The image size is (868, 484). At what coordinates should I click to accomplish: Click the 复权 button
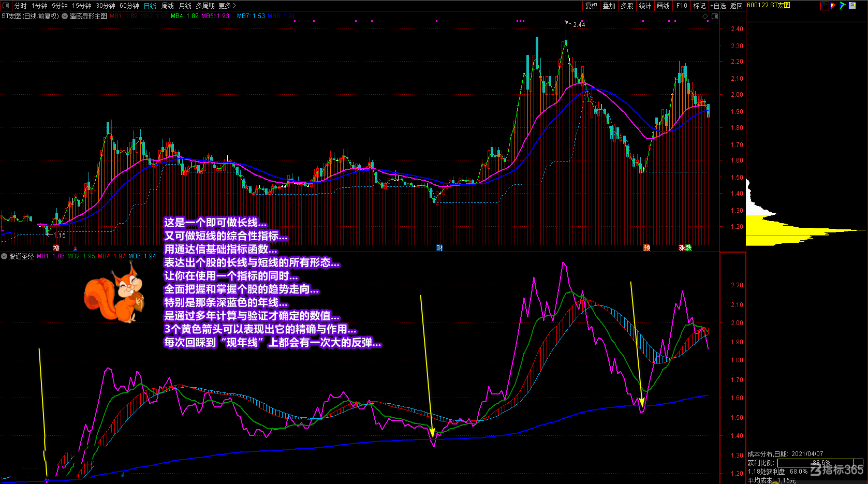pos(592,6)
